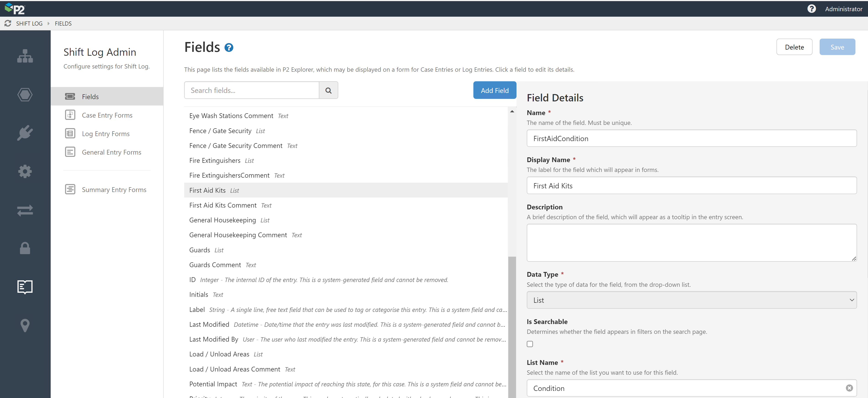Open Case Entry Forms menu item
This screenshot has width=868, height=398.
click(x=107, y=115)
